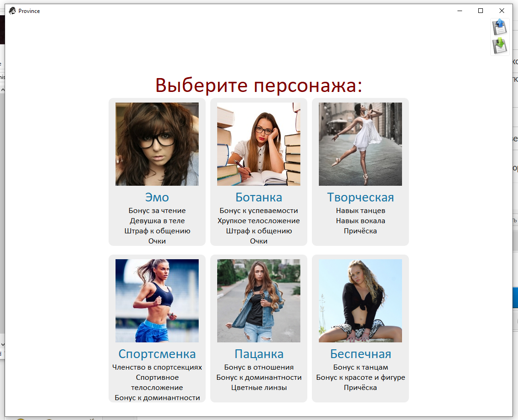
Task: Choose the Спортсменка character name link
Action: pyautogui.click(x=157, y=354)
